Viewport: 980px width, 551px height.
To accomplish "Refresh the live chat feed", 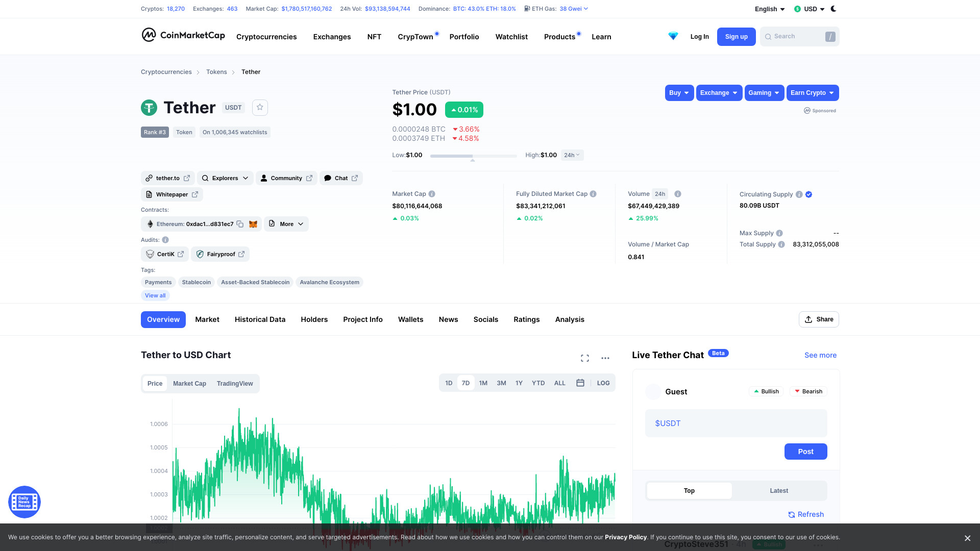I will (806, 514).
